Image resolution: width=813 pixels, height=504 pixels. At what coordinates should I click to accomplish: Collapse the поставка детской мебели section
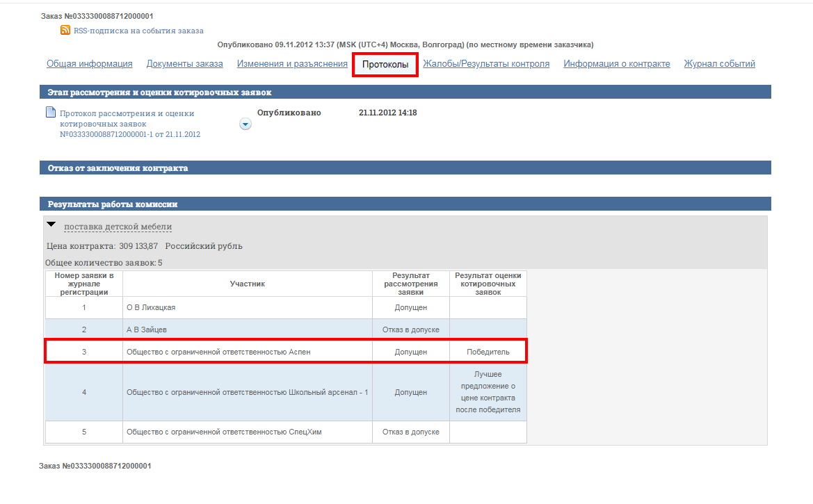click(51, 225)
